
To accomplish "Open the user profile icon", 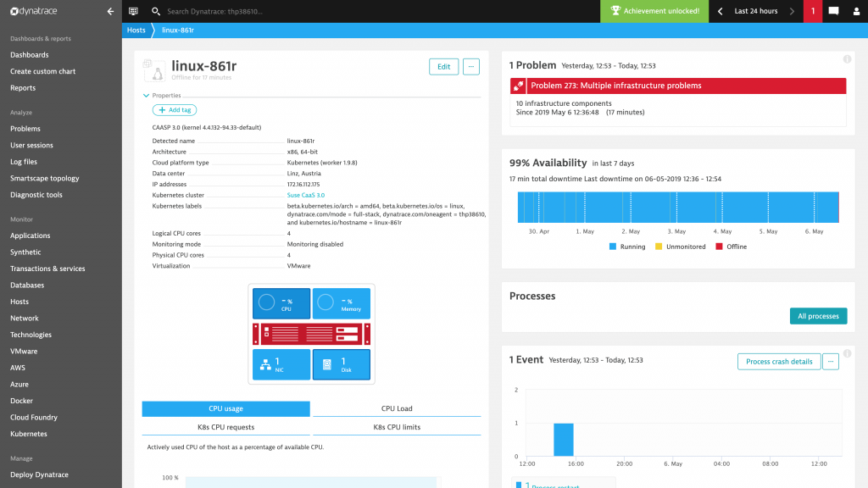I will [x=856, y=11].
